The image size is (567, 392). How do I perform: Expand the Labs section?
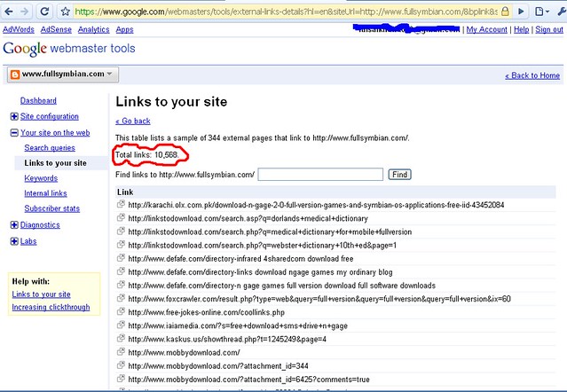pyautogui.click(x=14, y=241)
